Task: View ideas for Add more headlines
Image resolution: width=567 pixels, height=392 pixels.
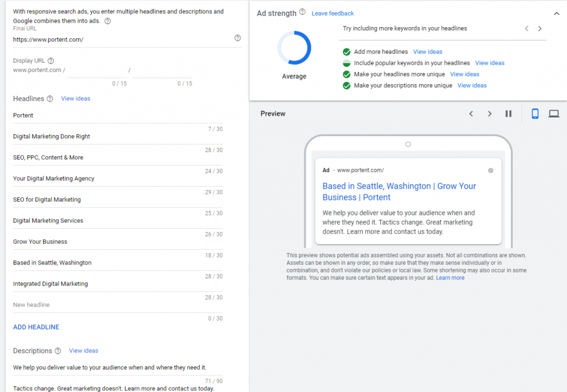Action: [x=428, y=51]
